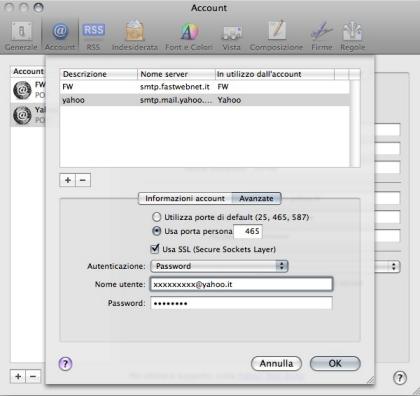The width and height of the screenshot is (420, 396).
Task: Add a new account with the bottom-left plus button
Action: [x=18, y=377]
